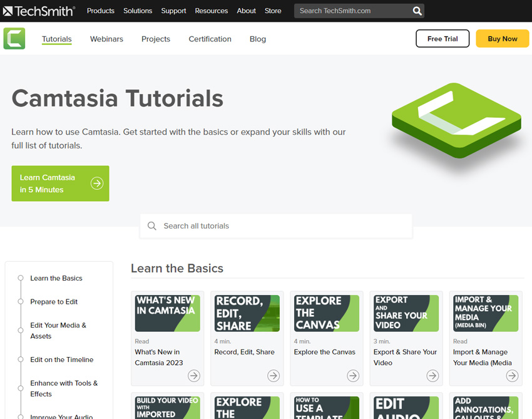Open the Add Annotations, Callouts thumbnail
The width and height of the screenshot is (532, 419).
point(486,408)
